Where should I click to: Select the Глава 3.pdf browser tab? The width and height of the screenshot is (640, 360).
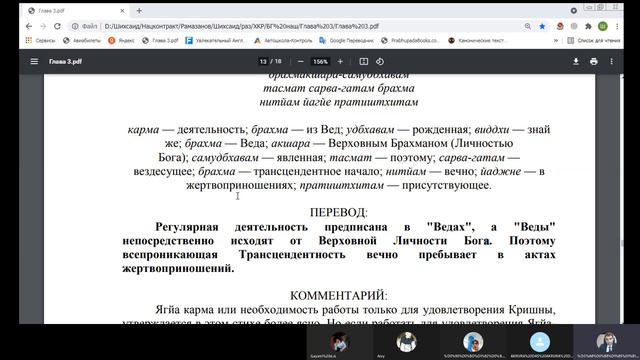76,11
